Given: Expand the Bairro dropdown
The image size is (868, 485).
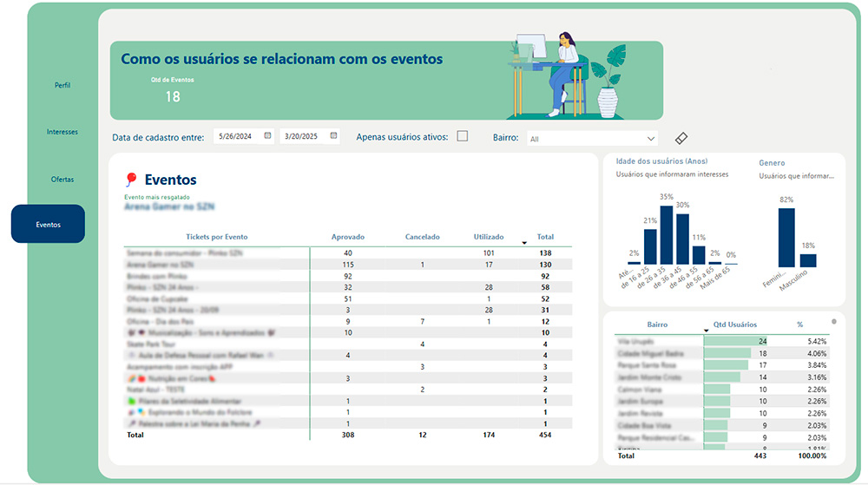Looking at the screenshot, I should (651, 138).
